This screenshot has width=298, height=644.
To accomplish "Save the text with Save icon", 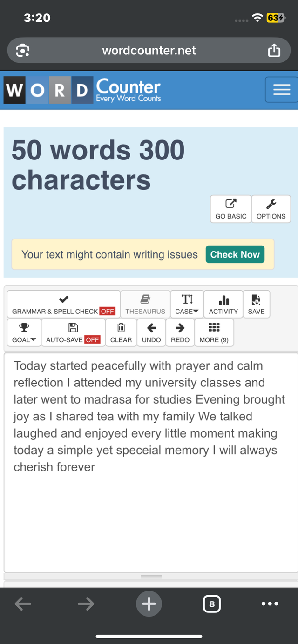I will [256, 304].
